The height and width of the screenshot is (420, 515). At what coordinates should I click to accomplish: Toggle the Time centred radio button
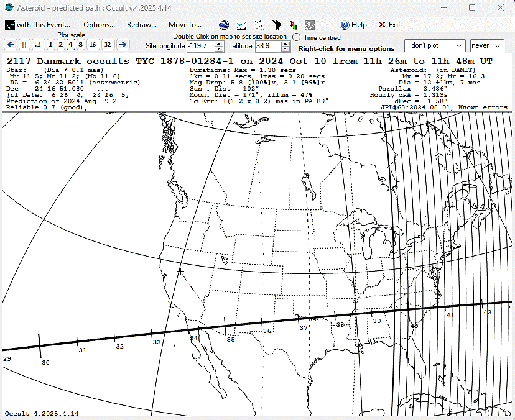pos(296,37)
